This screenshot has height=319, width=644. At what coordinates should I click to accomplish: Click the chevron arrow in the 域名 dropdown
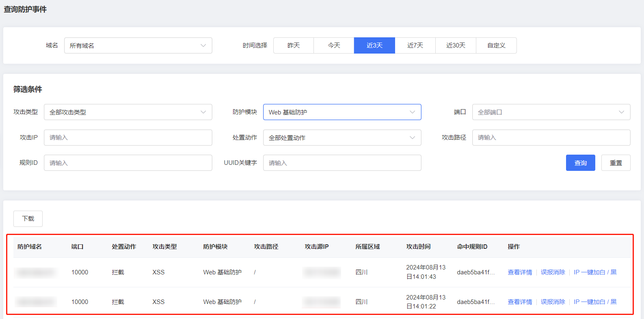coord(203,45)
